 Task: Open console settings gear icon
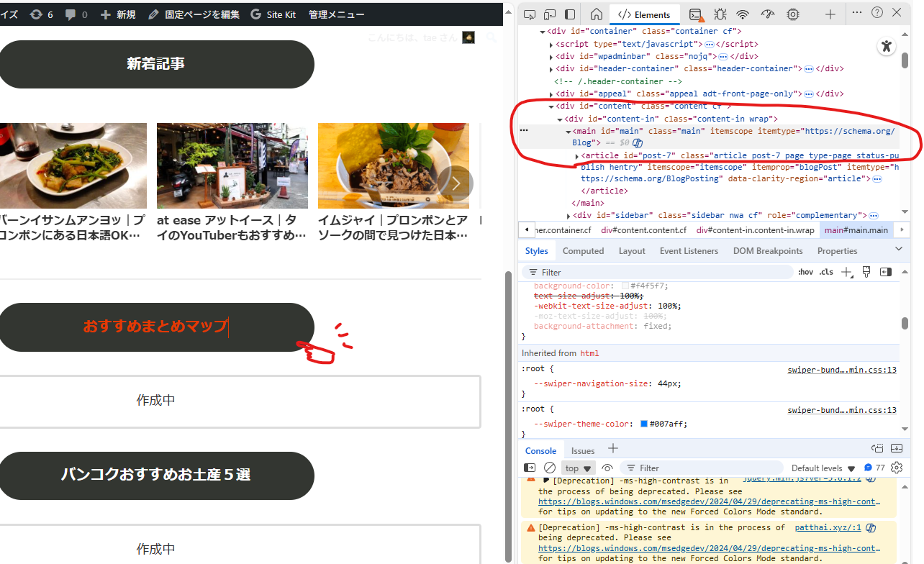pyautogui.click(x=897, y=468)
